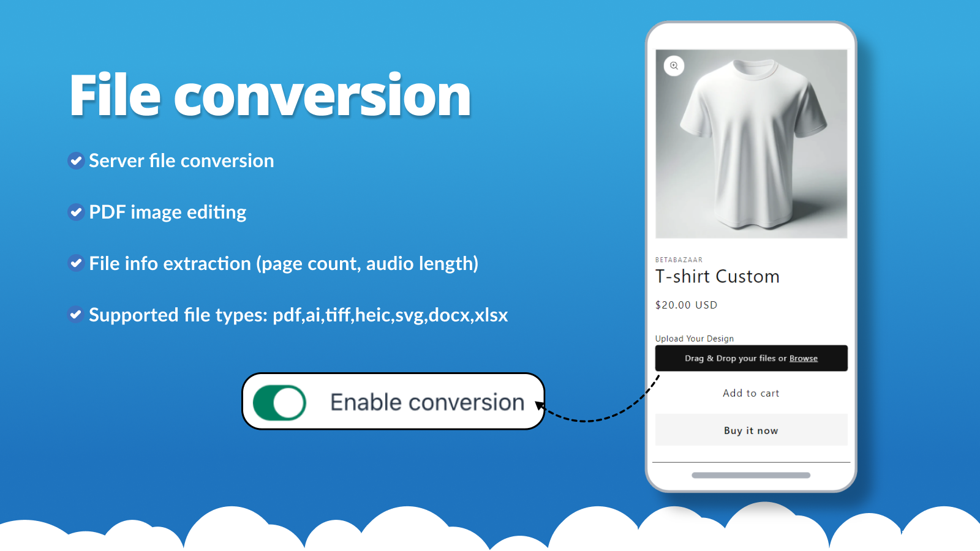Viewport: 980px width, 551px height.
Task: Click the T-shirt Custom product title
Action: pos(717,277)
